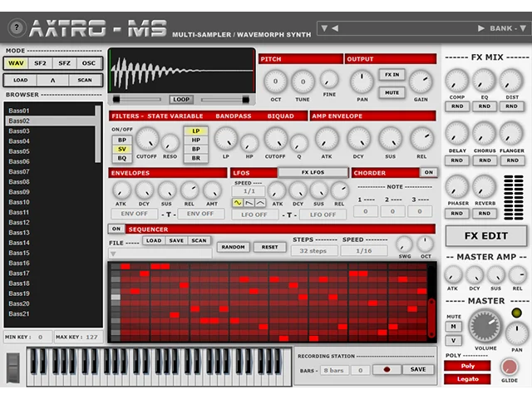Viewport: 532px width, 399px height.
Task: Click the sequencer grid vertical scrollbar
Action: (x=431, y=318)
